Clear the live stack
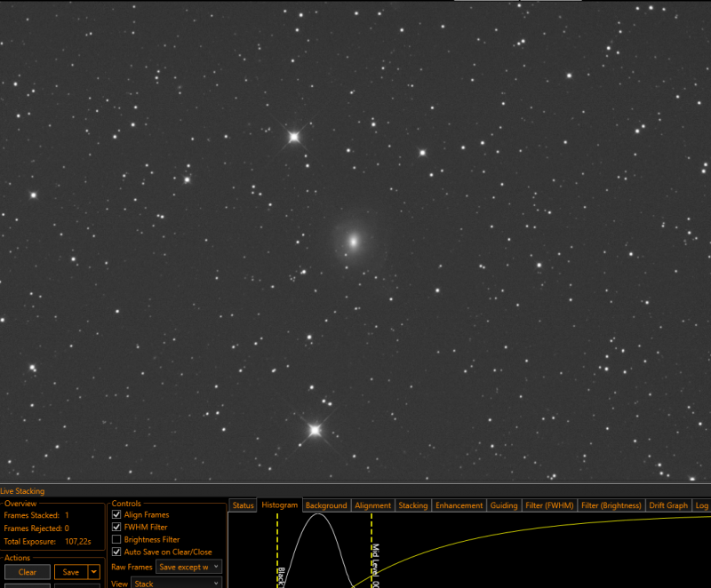Image resolution: width=711 pixels, height=588 pixels. point(28,572)
